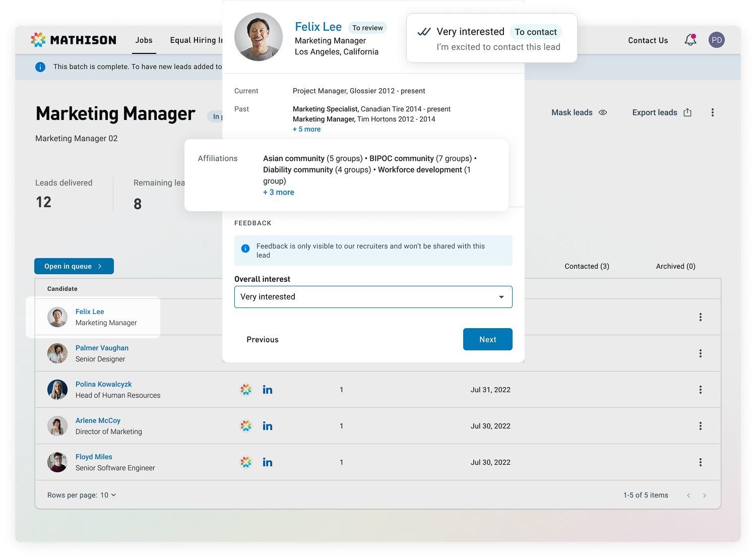756x559 pixels.
Task: Open LinkedIn profile for Floyd Miles
Action: pyautogui.click(x=267, y=462)
